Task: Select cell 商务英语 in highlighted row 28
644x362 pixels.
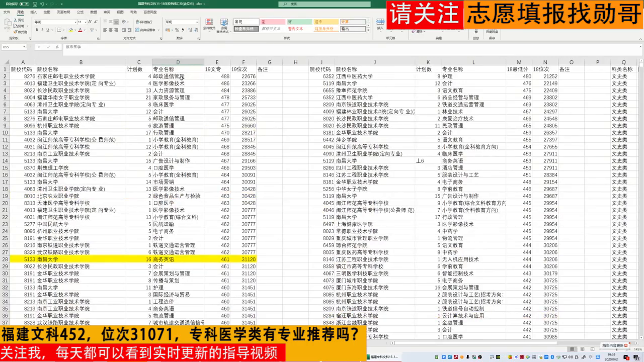Action: [178, 259]
